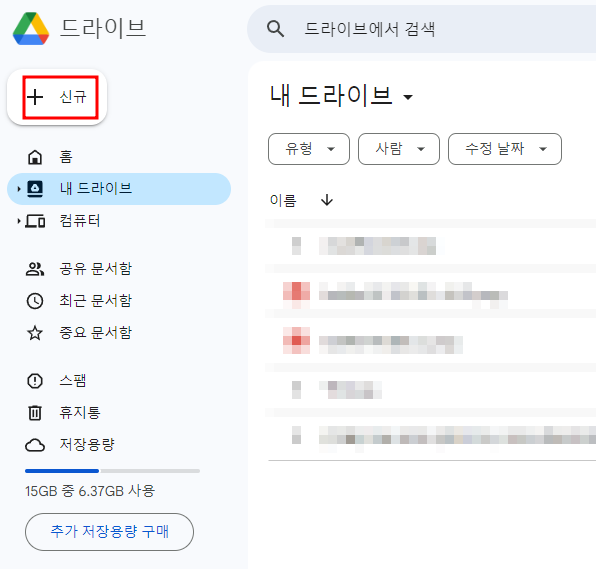Click the 컴퓨터 devices icon
Image resolution: width=596 pixels, height=569 pixels.
click(x=35, y=221)
